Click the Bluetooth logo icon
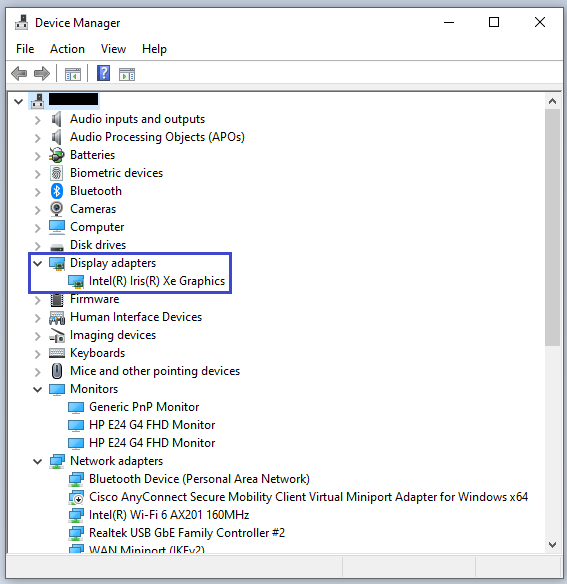Viewport: 567px width, 584px height. [57, 191]
